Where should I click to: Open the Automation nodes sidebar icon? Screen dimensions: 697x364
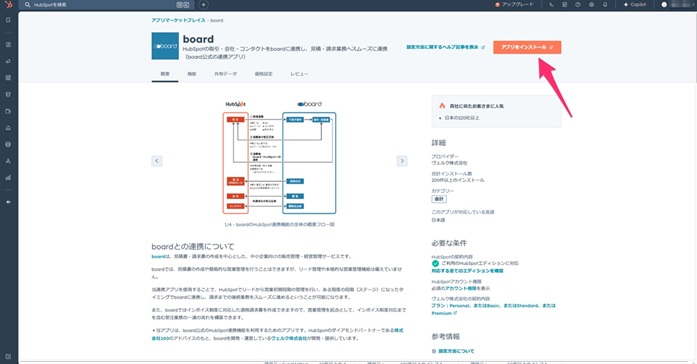[8, 161]
